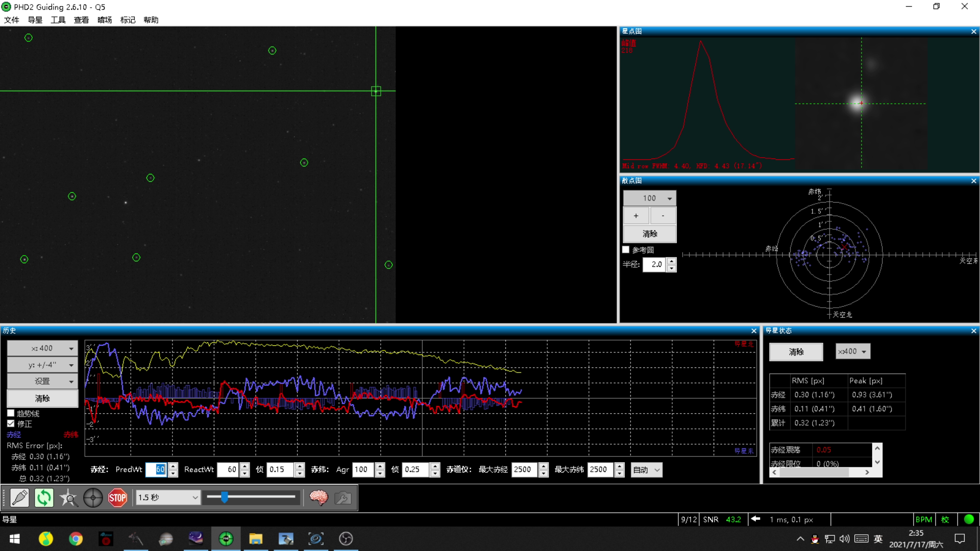The image size is (980, 551).
Task: Open the 帮助 Help menu
Action: [x=151, y=20]
